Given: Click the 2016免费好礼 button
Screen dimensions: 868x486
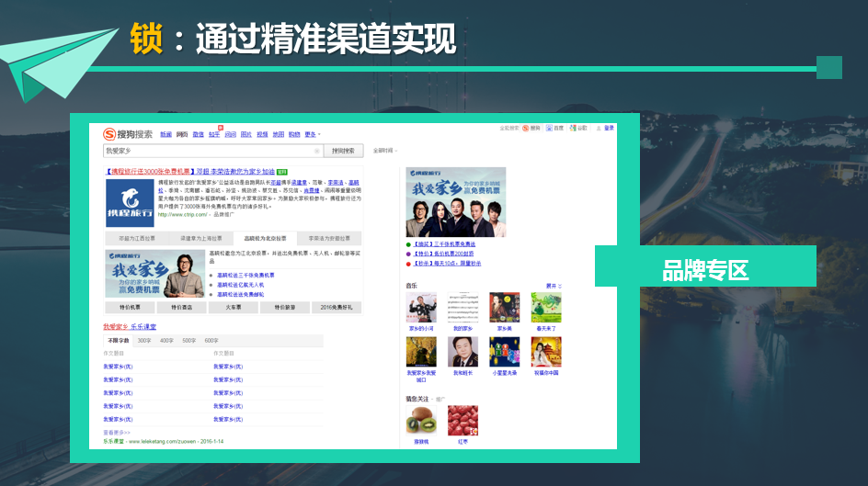Looking at the screenshot, I should pos(337,308).
